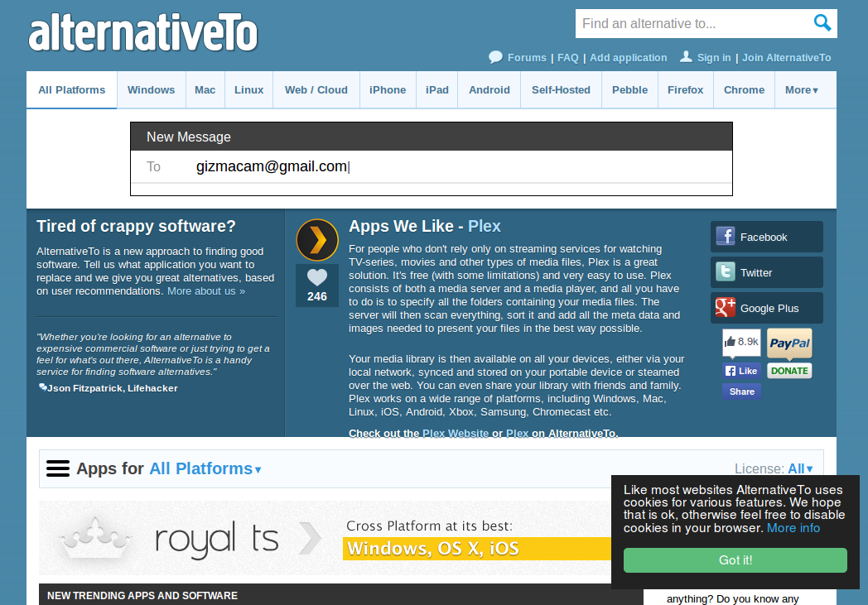The height and width of the screenshot is (605, 868).
Task: Open the hamburger menu beside Apps for
Action: tap(58, 468)
